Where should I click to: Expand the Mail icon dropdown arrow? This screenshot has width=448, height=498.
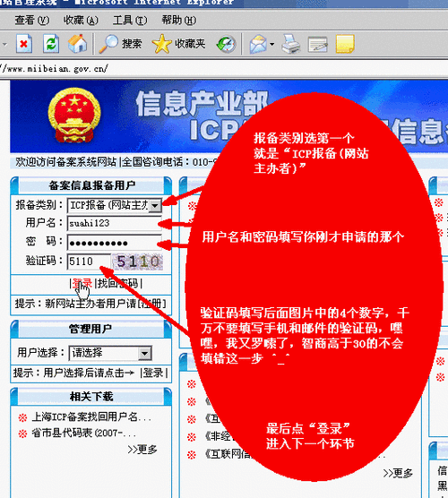[x=272, y=44]
